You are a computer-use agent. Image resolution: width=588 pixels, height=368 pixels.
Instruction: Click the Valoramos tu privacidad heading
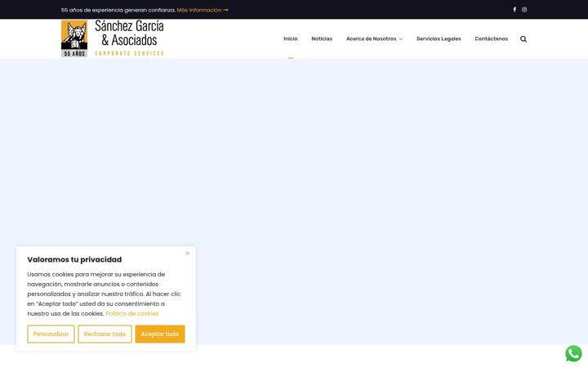[74, 259]
